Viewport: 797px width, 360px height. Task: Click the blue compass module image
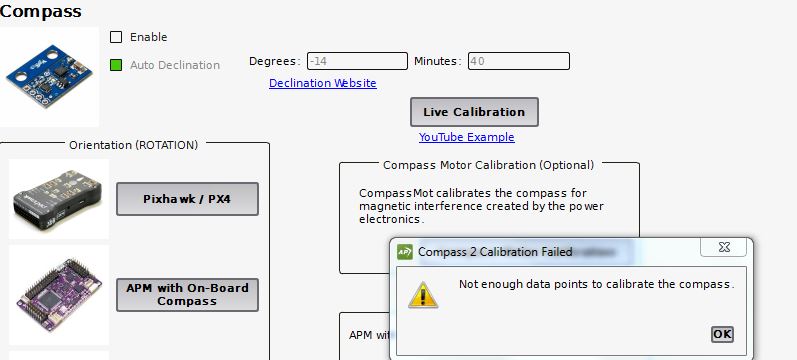[49, 76]
